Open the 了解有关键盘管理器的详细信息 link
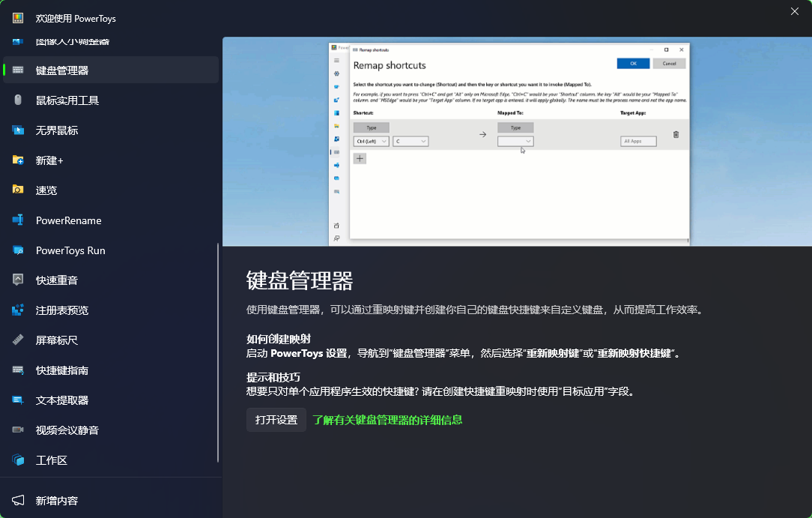The image size is (812, 518). click(387, 420)
